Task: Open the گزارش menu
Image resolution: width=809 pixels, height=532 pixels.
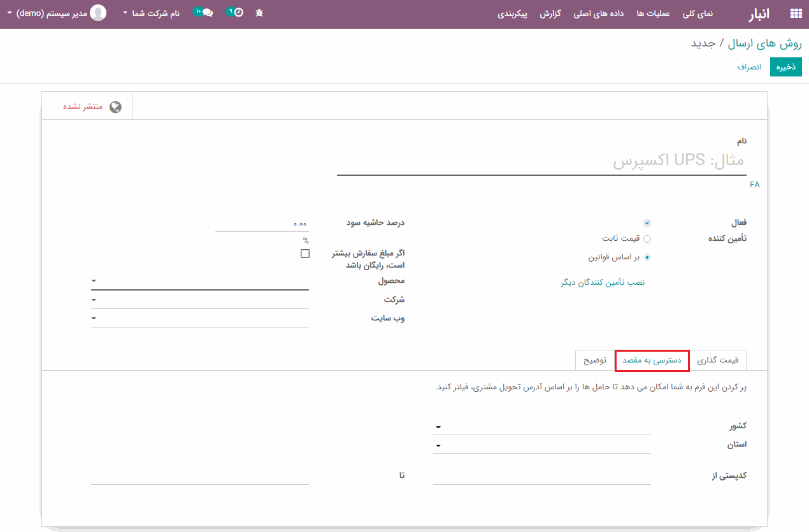Action: click(550, 13)
